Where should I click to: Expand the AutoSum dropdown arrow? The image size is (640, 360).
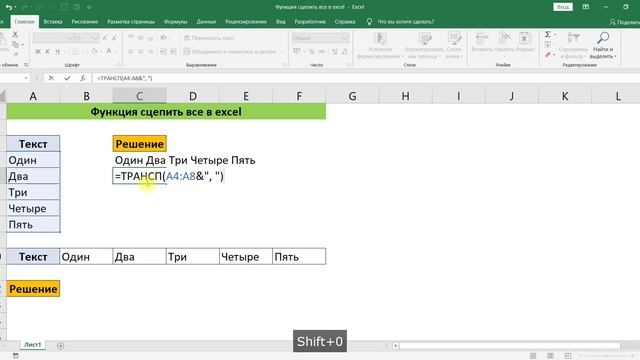tap(555, 35)
